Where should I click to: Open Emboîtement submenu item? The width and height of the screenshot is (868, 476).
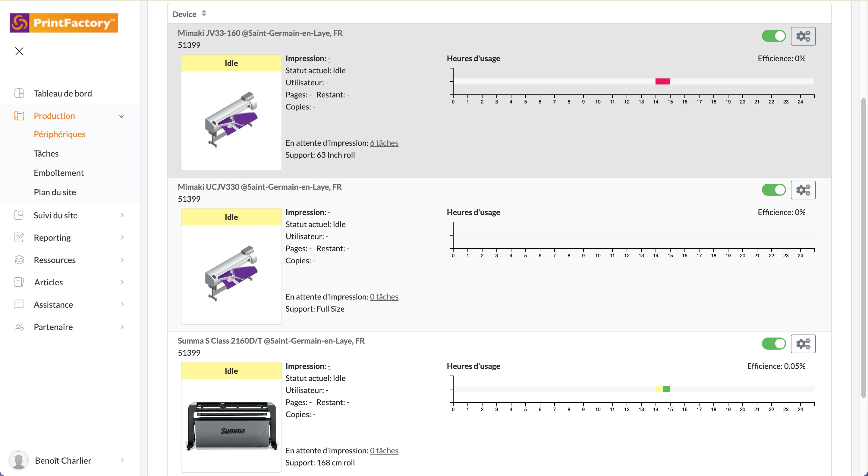(59, 173)
